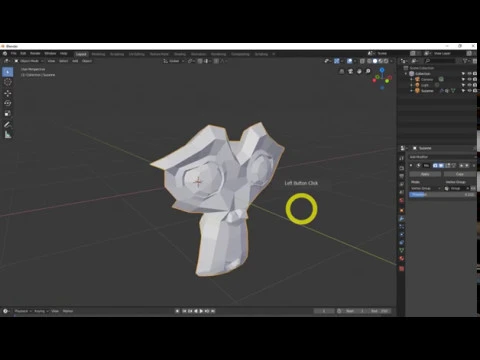Select the Annotate pencil tool
Screen dimensions: 480x360
tap(8, 125)
